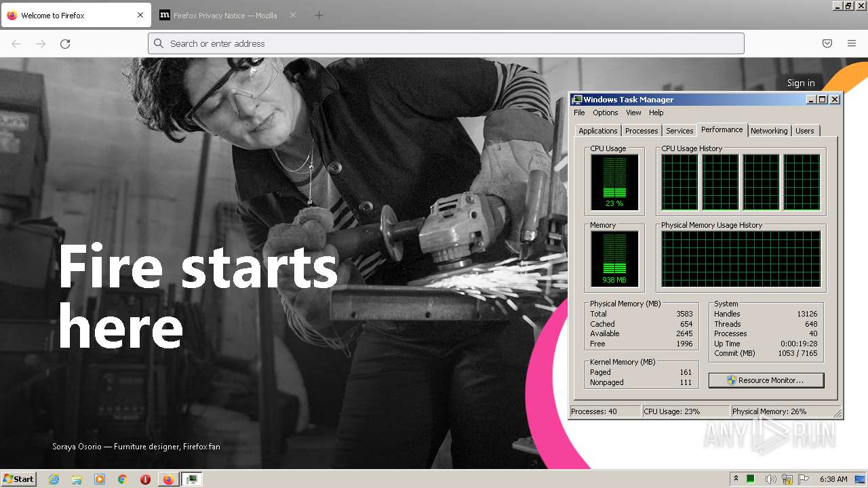Open the Task Manager View menu

pyautogui.click(x=633, y=113)
